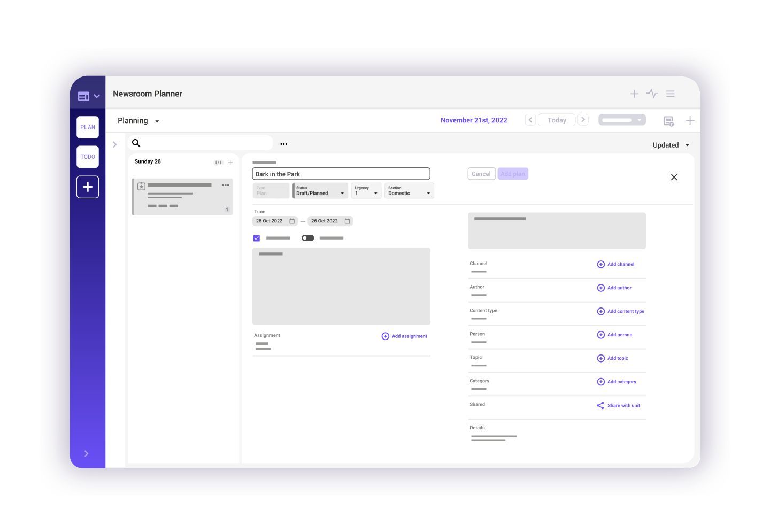Switch to the TODO sidebar tab
The width and height of the screenshot is (770, 532).
(87, 157)
